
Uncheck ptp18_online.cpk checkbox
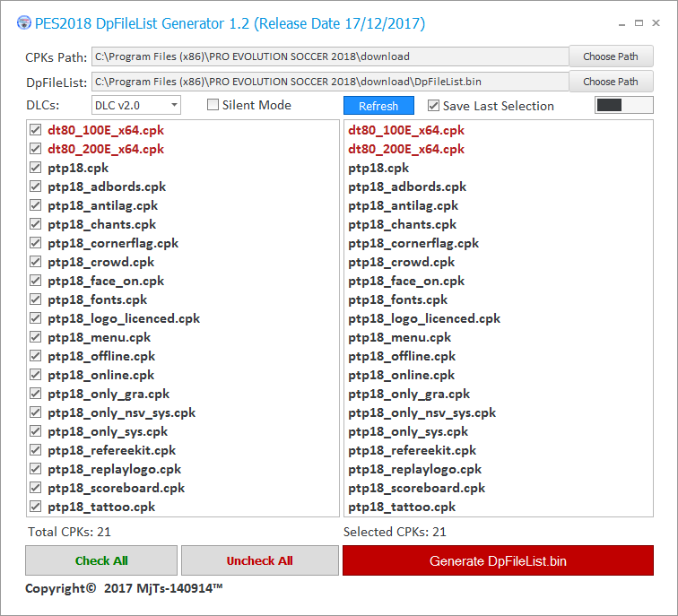(36, 375)
